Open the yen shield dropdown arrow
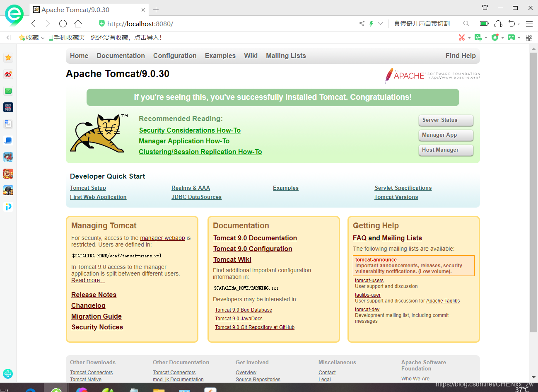 pyautogui.click(x=502, y=38)
